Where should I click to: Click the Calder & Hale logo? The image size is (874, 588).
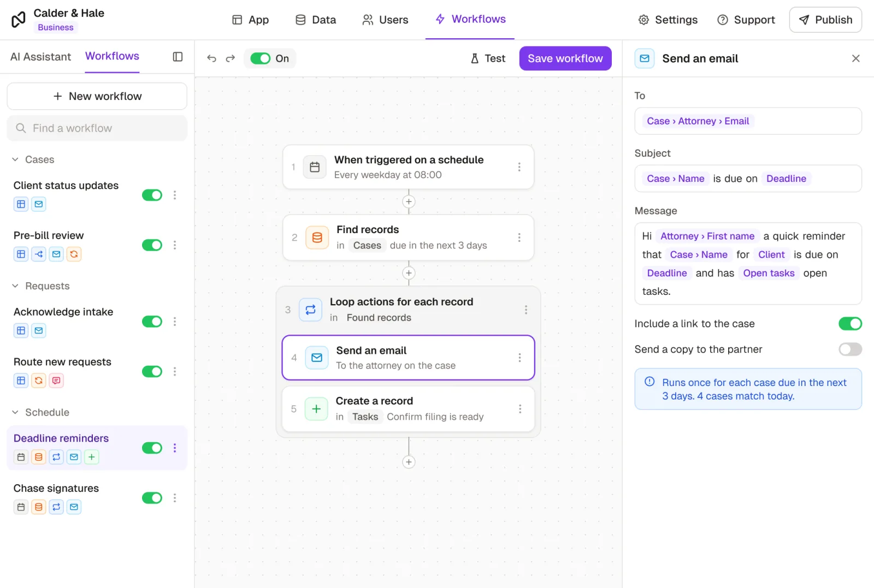19,20
